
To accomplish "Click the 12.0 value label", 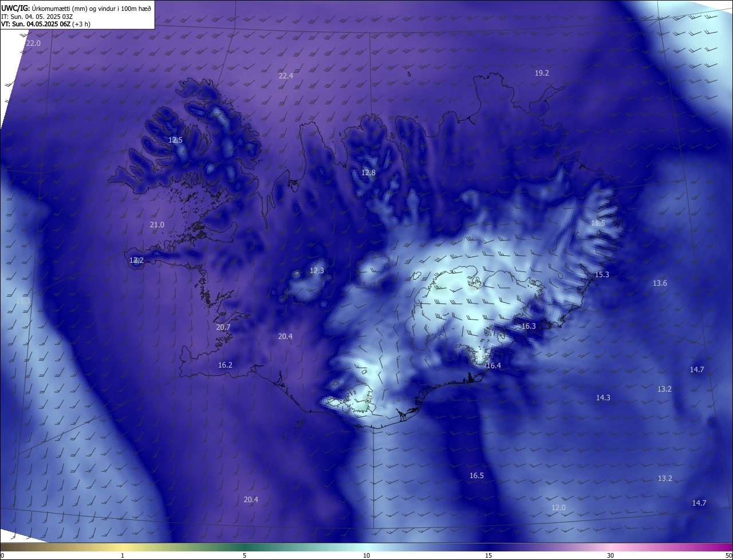I will (558, 507).
